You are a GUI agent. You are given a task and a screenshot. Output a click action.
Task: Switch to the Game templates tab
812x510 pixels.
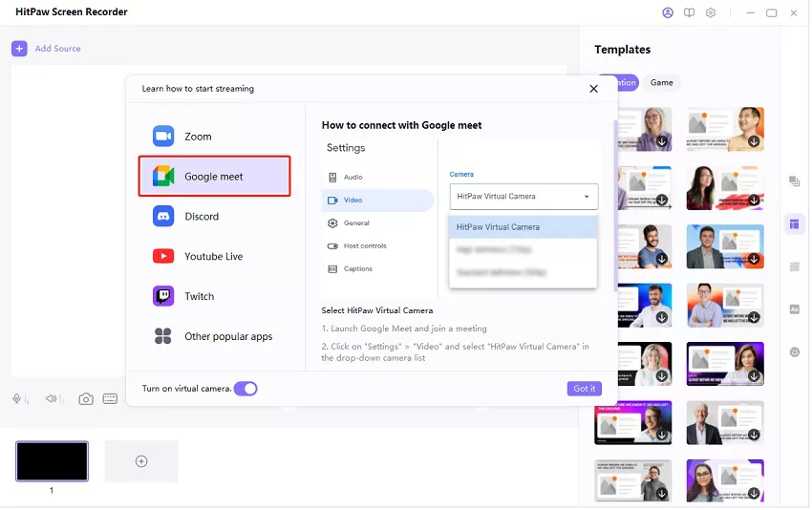(x=661, y=83)
